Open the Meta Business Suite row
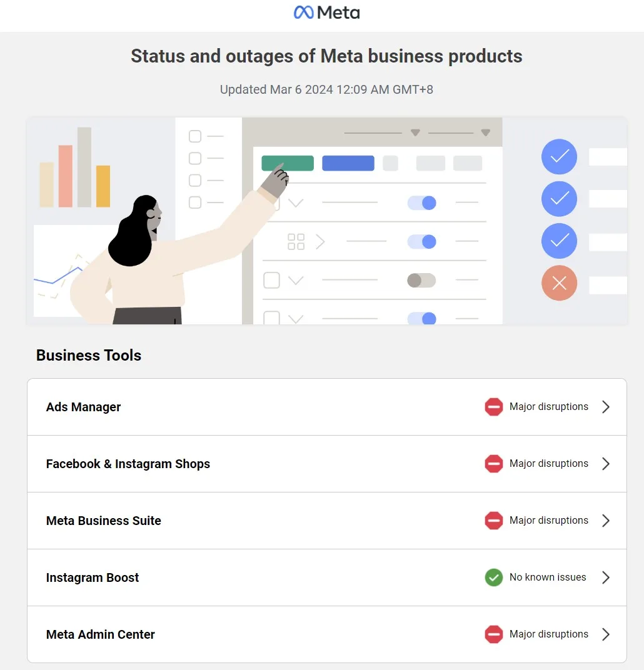The width and height of the screenshot is (644, 670). coord(327,521)
